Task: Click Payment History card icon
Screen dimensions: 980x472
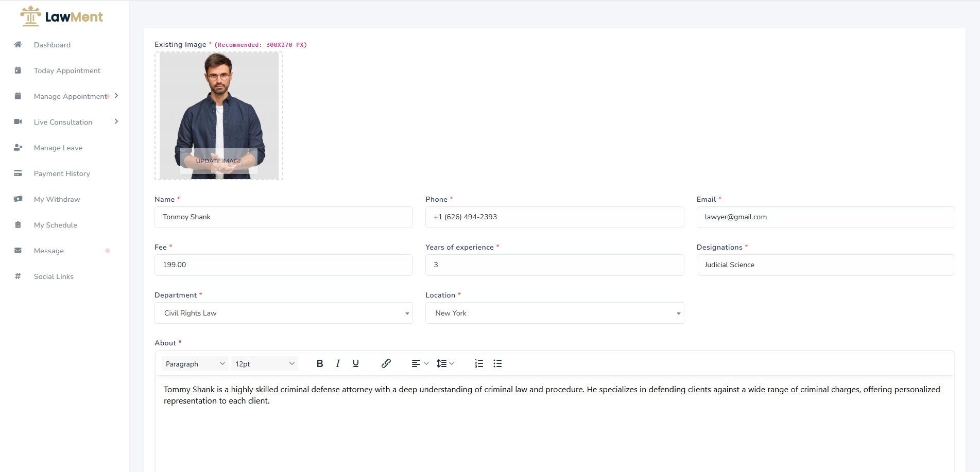Action: pyautogui.click(x=18, y=173)
